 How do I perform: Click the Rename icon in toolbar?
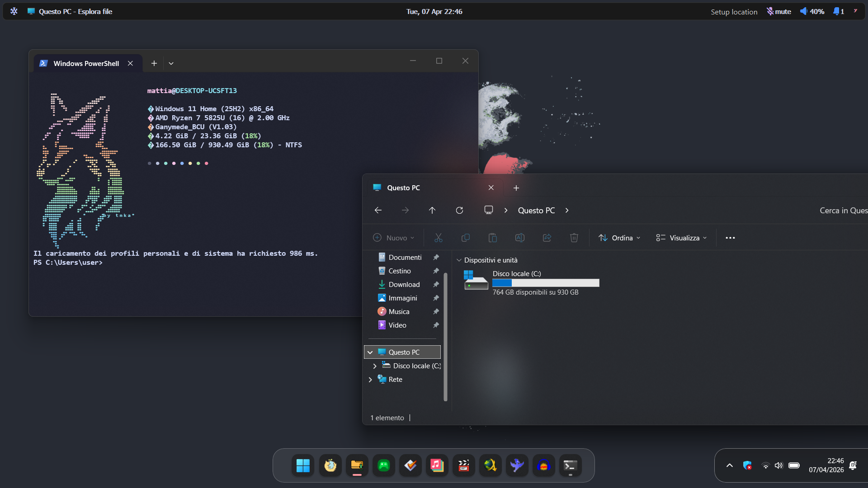point(519,238)
